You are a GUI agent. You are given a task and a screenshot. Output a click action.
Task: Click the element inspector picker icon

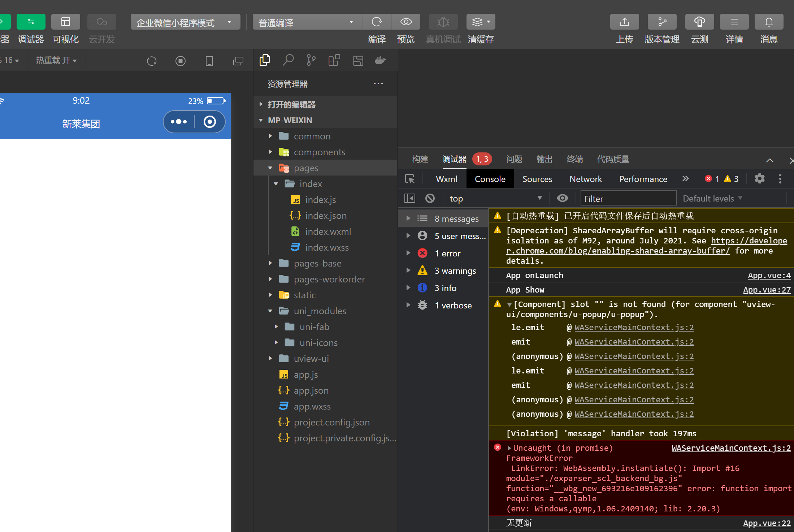pos(410,179)
